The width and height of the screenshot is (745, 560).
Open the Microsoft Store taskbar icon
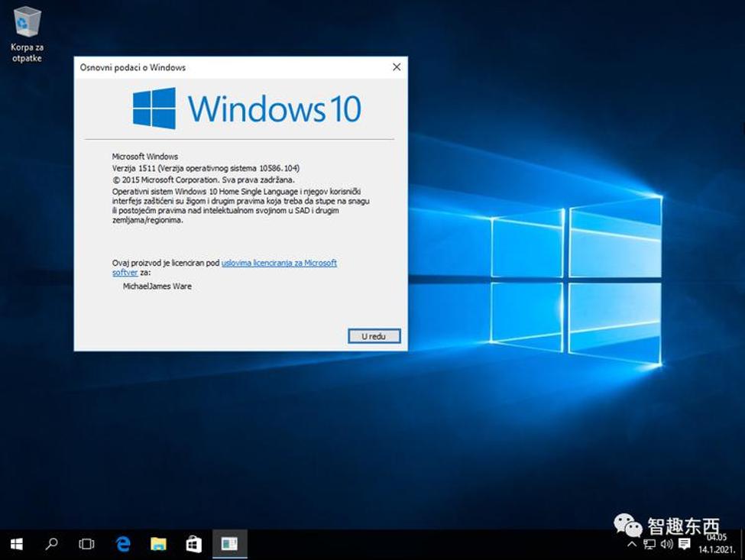tap(193, 544)
